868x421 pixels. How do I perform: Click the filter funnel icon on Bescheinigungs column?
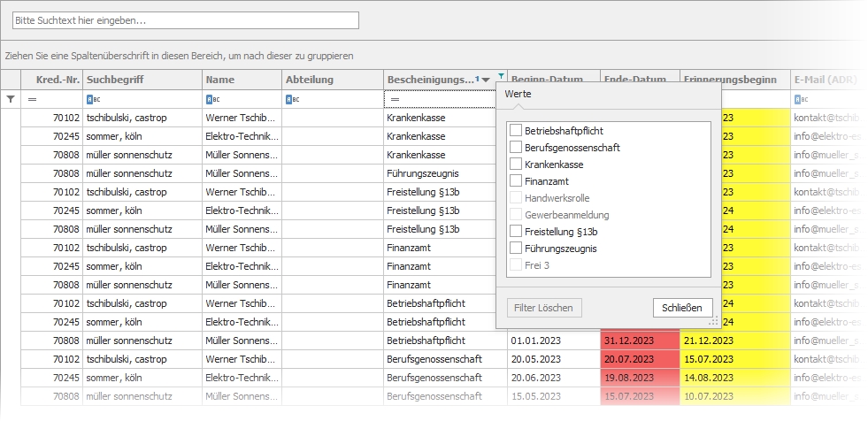(502, 77)
